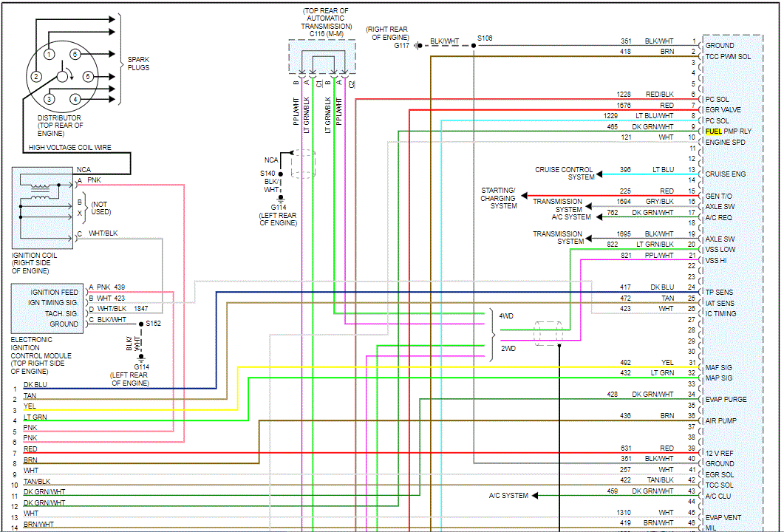Click the G117 ground symbol
Image resolution: width=784 pixels, height=532 pixels.
419,46
